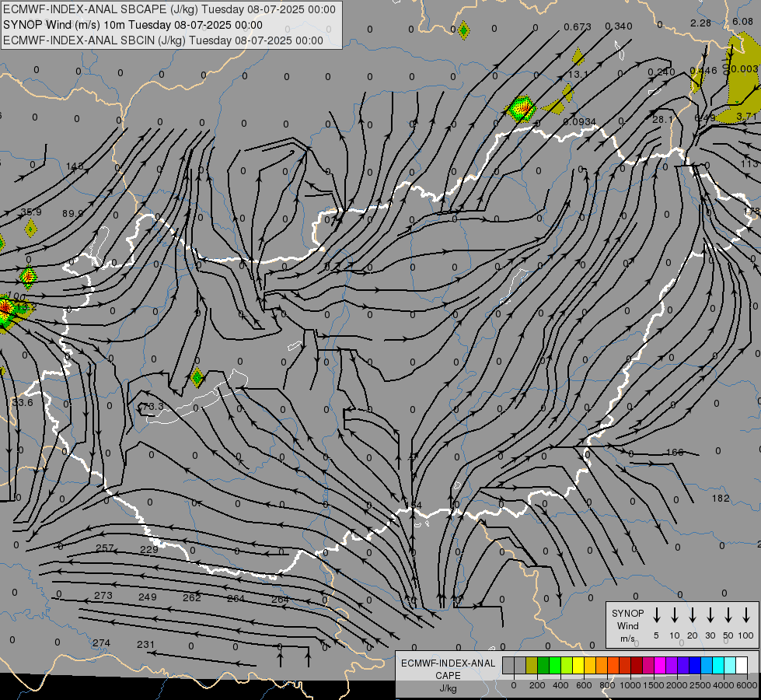Click the SBCIN header title line

[163, 40]
